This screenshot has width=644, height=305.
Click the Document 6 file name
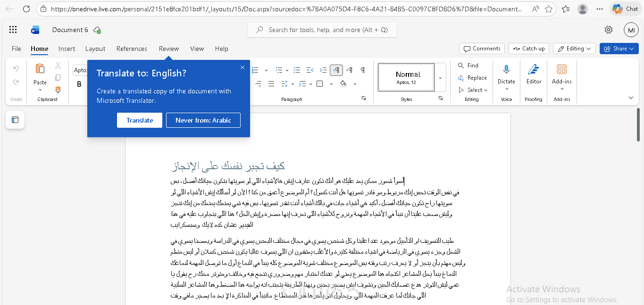point(70,30)
